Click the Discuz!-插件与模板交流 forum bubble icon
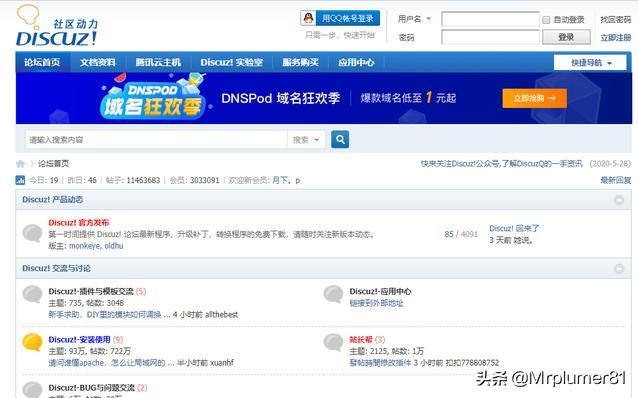Viewport: 638px width, 398px height. click(x=32, y=294)
